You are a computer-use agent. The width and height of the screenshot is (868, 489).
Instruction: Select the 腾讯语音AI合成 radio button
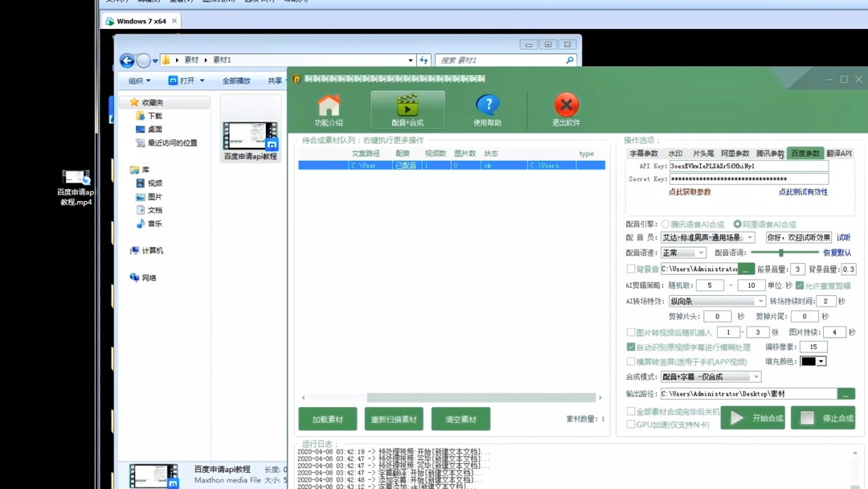point(665,224)
